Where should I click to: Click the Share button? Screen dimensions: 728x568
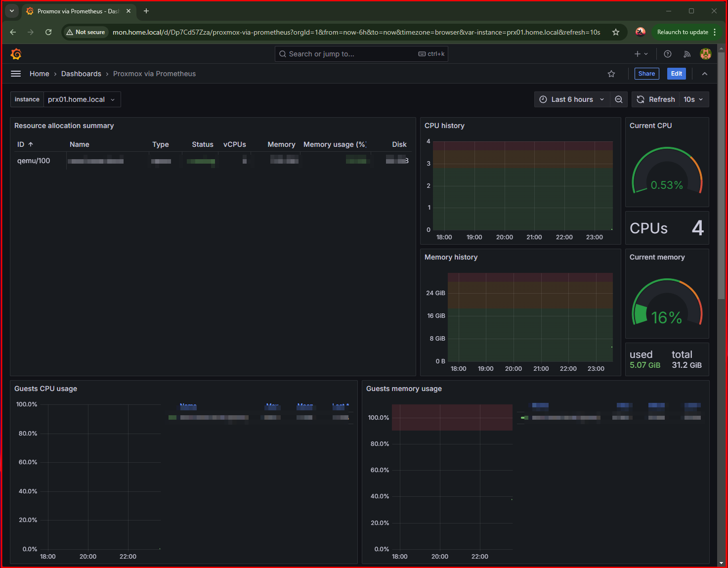[x=646, y=74]
